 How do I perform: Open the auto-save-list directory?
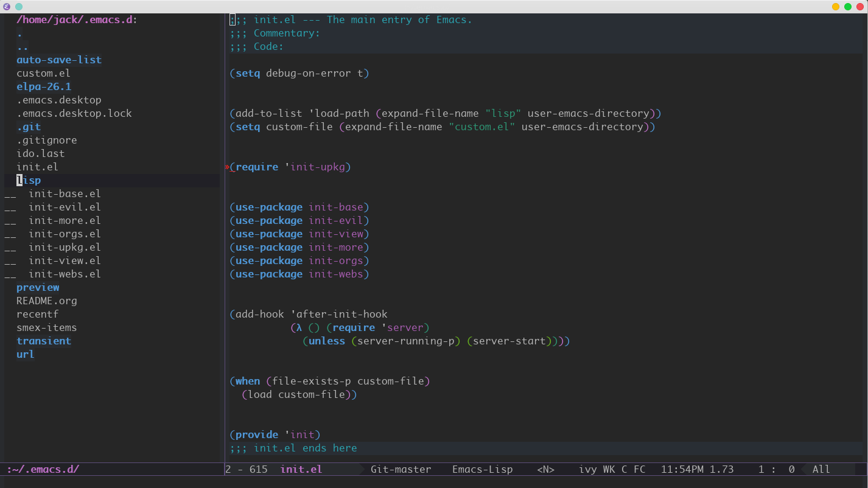(x=59, y=60)
